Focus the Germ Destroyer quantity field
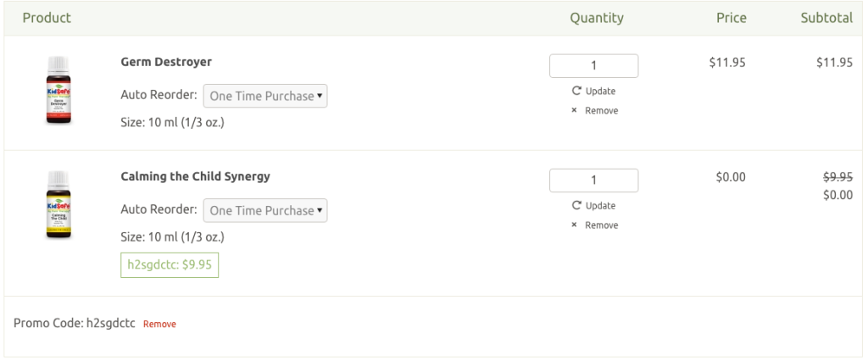This screenshot has width=868, height=361. coord(593,66)
